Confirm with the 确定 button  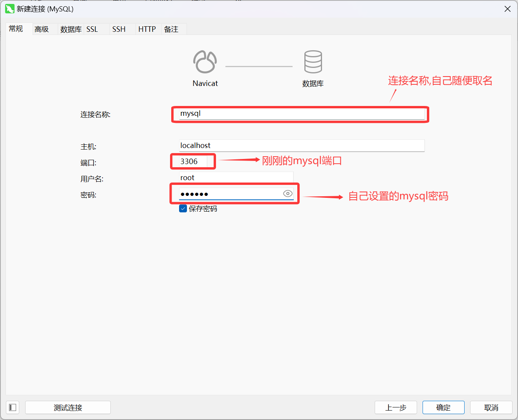pos(443,407)
